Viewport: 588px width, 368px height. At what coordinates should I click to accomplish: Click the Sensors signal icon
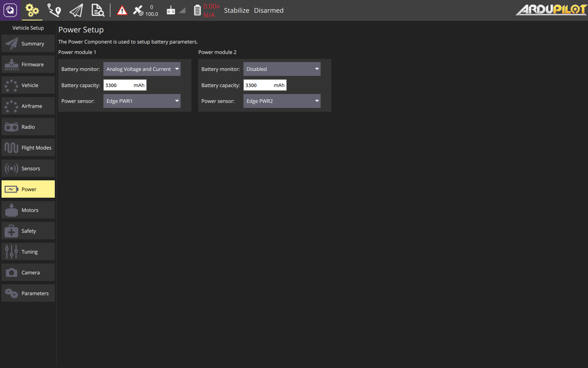point(12,168)
